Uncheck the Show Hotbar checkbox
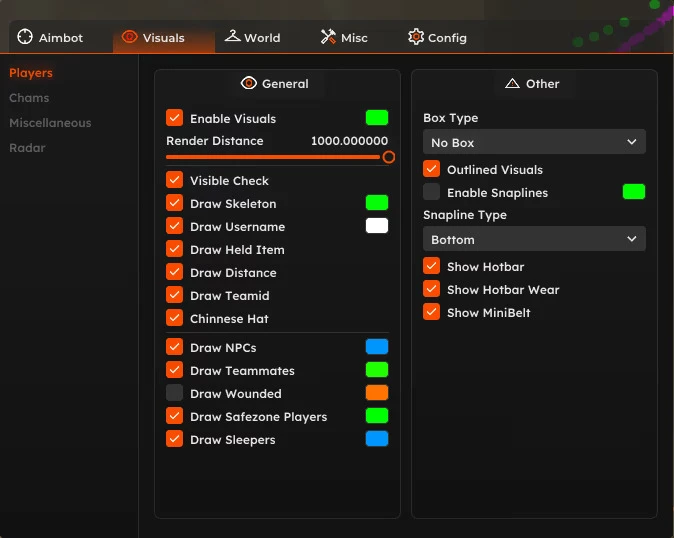This screenshot has height=538, width=674. [x=432, y=266]
